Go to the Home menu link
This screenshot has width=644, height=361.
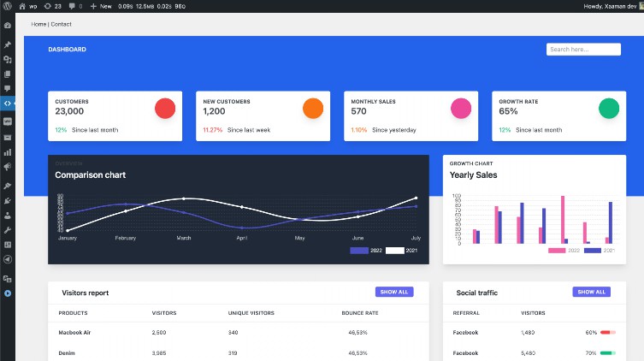38,24
